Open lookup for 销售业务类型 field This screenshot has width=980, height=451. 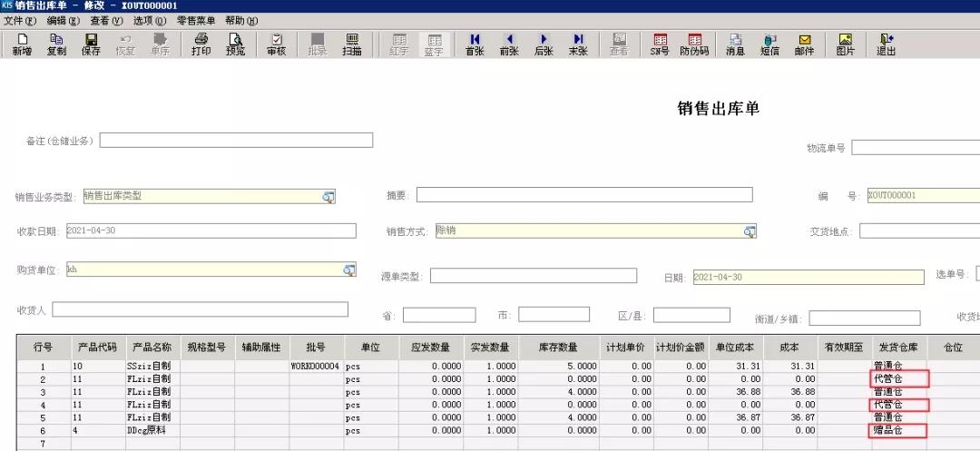328,196
